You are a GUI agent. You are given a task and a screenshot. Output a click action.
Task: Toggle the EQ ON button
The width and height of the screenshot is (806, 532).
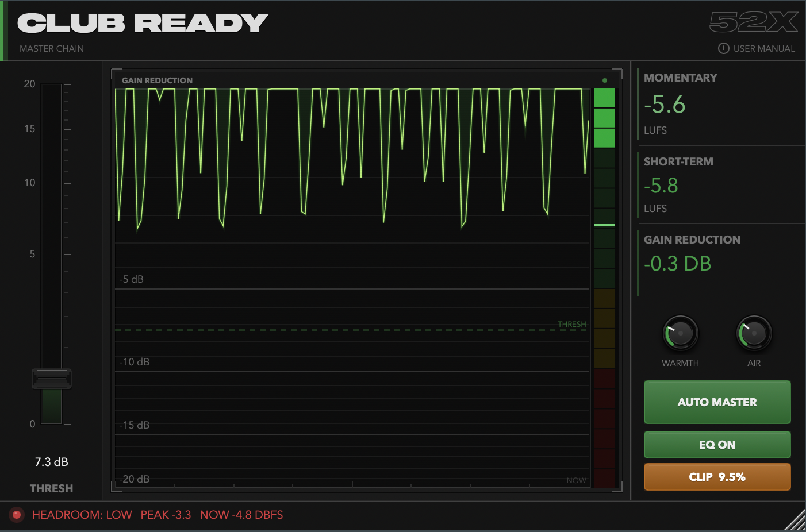[717, 445]
